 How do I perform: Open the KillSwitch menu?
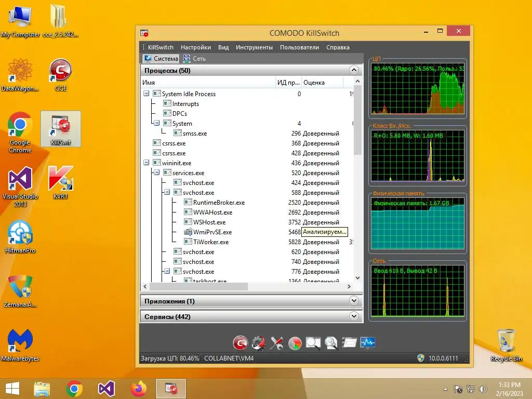(161, 47)
